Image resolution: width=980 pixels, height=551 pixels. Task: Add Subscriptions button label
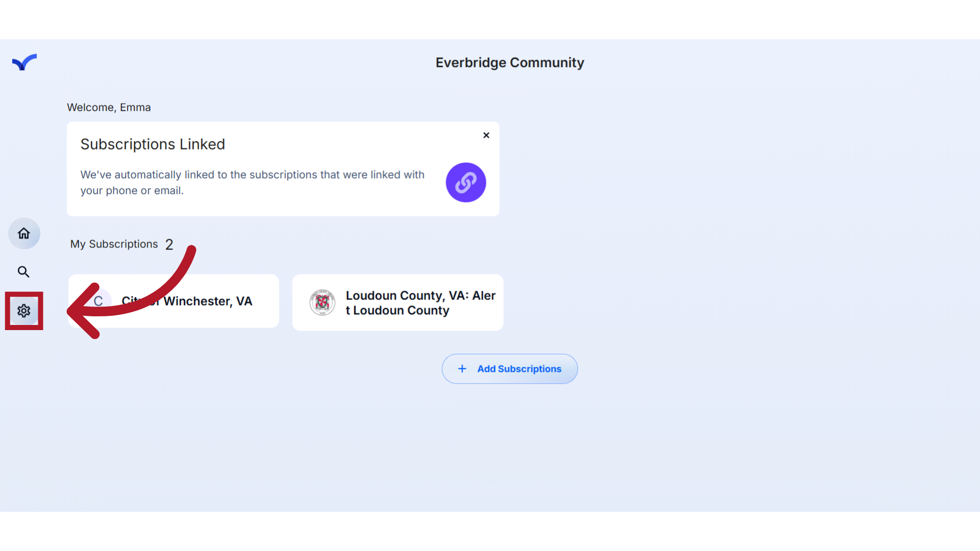coord(519,369)
